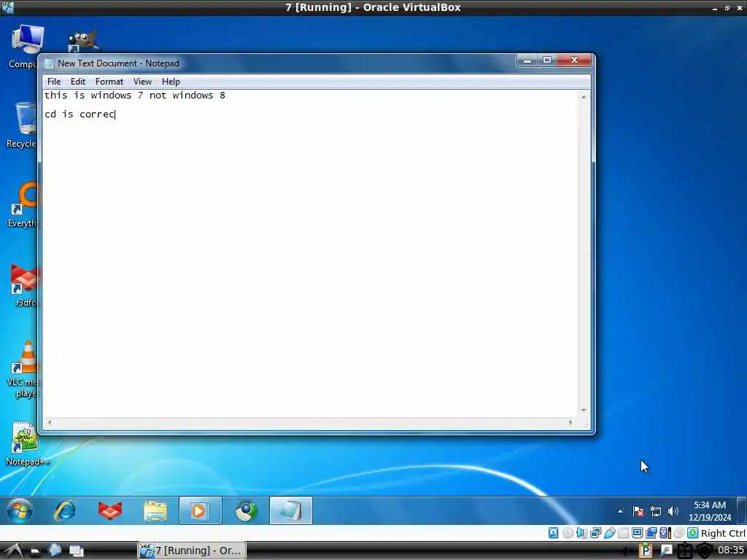Click the VirtualBox window menu icon
Viewport: 747px width, 560px height.
pyautogui.click(x=7, y=7)
